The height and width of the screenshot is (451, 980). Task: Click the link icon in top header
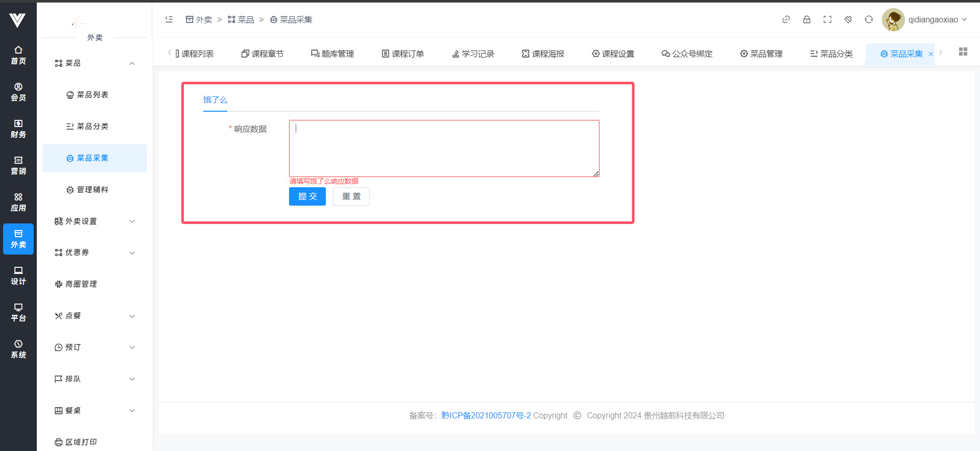point(786,19)
